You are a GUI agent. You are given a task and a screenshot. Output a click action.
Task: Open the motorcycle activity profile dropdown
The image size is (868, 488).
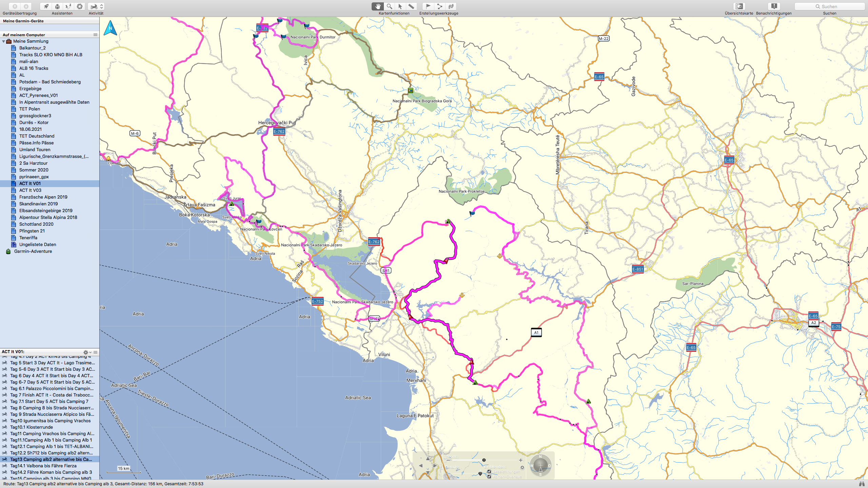click(96, 6)
